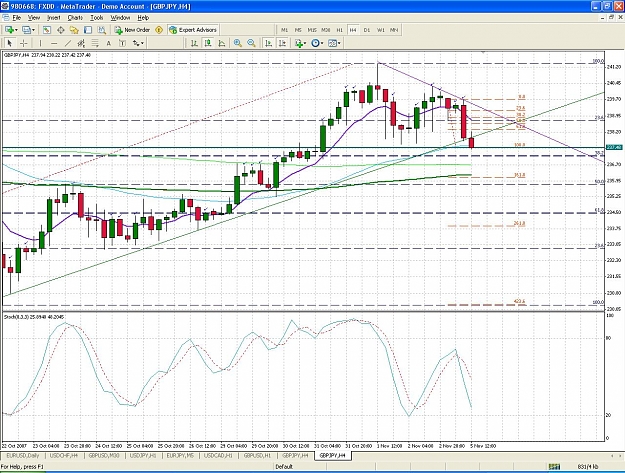
Task: Switch chart to candlesticks
Action: click(x=208, y=43)
